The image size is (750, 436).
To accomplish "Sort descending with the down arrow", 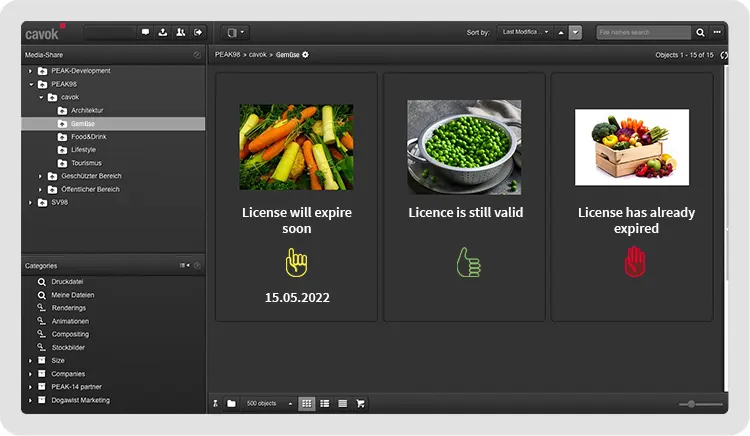I will pos(575,33).
